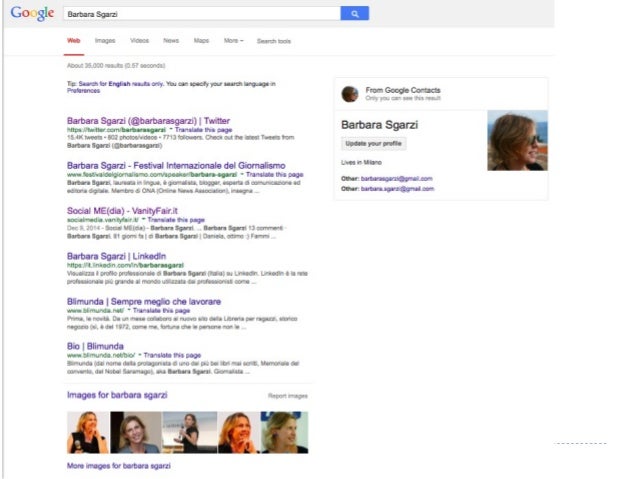Click Report images link
Viewport: 638px width, 479px height.
(x=288, y=396)
